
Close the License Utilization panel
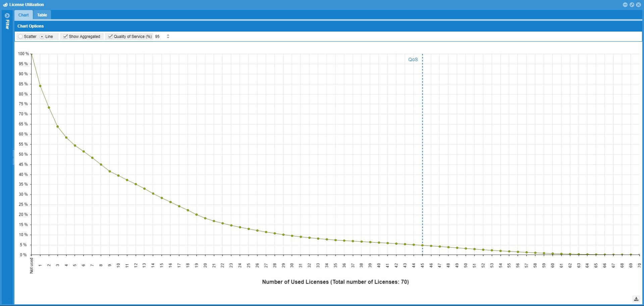pos(638,5)
